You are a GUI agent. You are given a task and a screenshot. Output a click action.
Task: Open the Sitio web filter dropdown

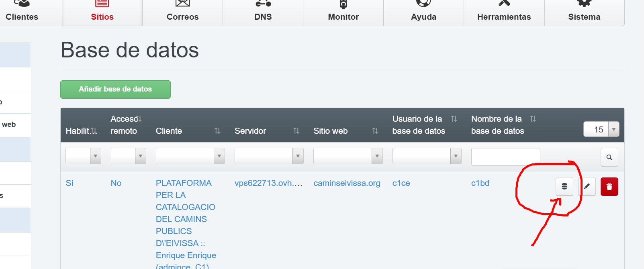click(x=348, y=156)
